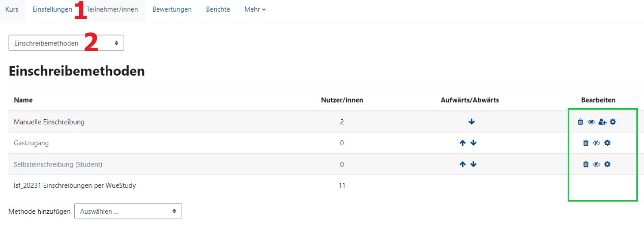Expand the Mehr menu

click(255, 10)
